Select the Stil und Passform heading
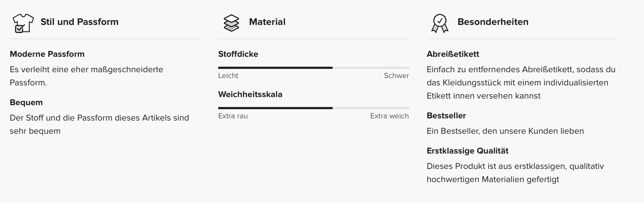 click(x=79, y=22)
